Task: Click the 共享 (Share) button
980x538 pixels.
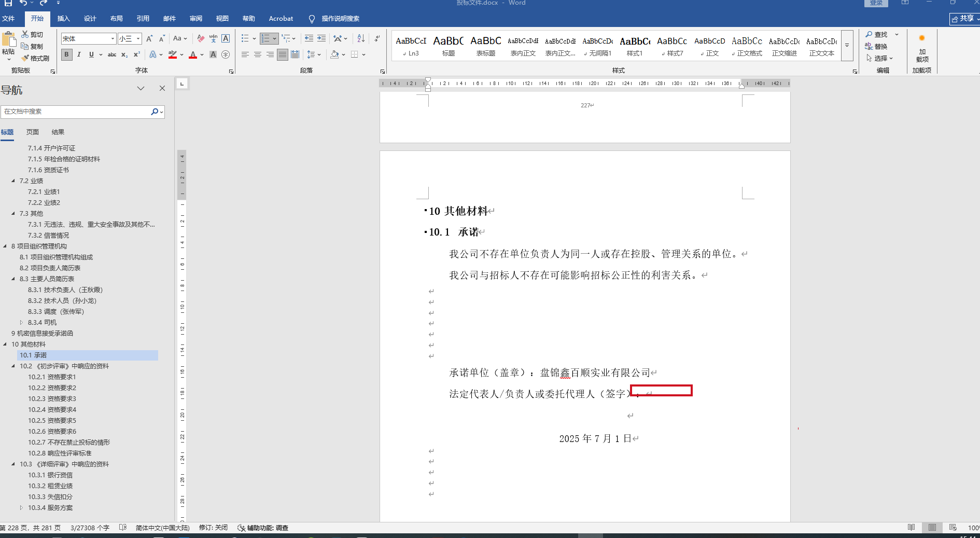Action: click(x=964, y=19)
